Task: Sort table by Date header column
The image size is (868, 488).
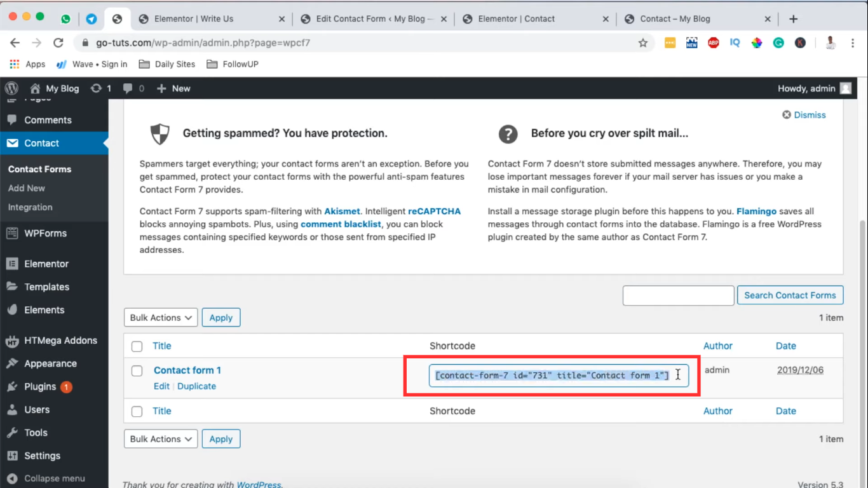Action: (786, 346)
